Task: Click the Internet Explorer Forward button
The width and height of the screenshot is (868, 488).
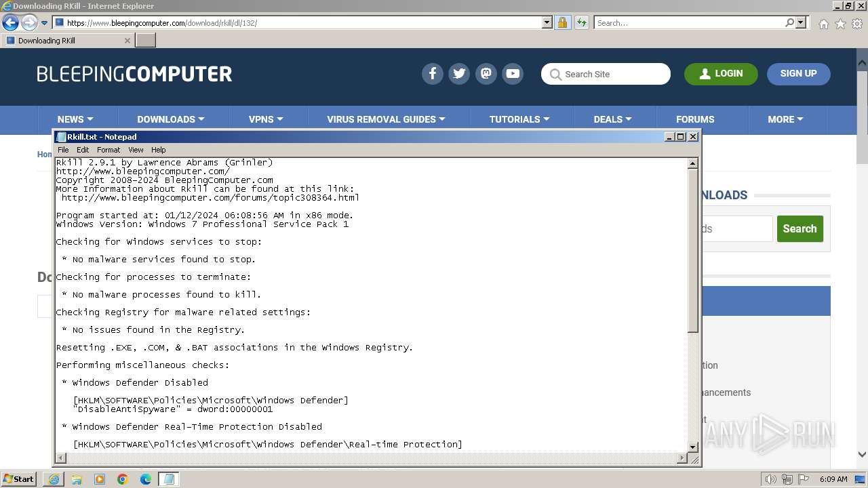Action: 29,23
